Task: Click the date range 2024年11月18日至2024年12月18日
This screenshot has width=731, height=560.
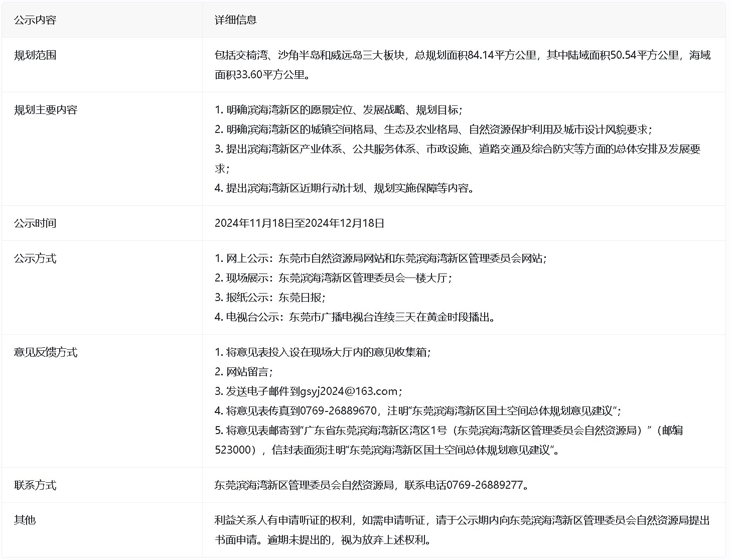Action: tap(299, 223)
